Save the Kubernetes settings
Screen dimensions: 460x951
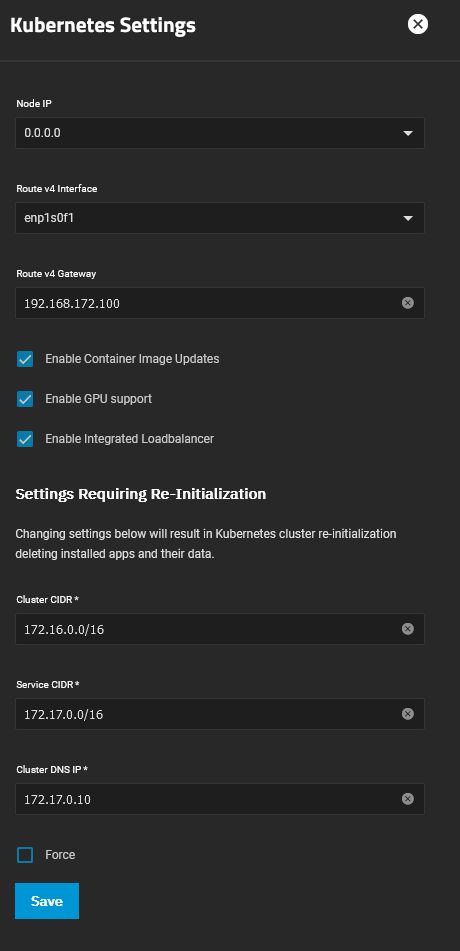tap(47, 901)
